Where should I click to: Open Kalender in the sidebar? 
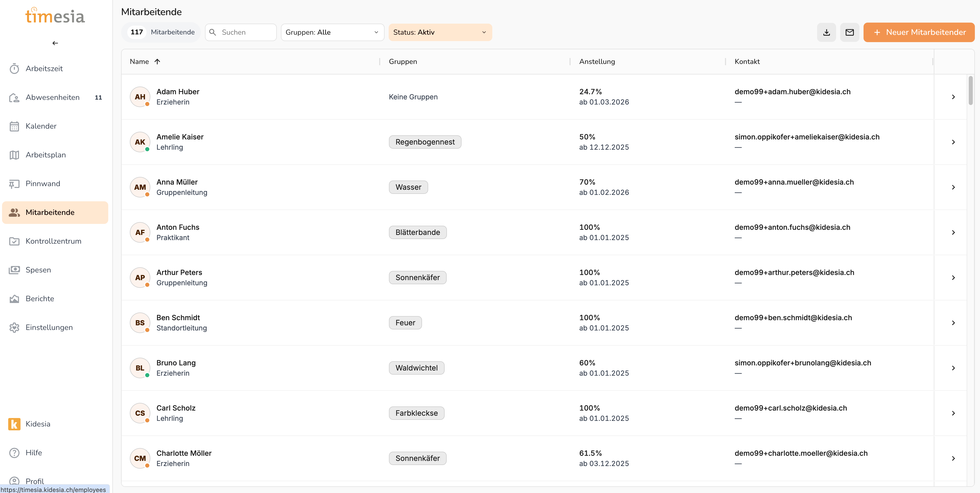click(41, 126)
